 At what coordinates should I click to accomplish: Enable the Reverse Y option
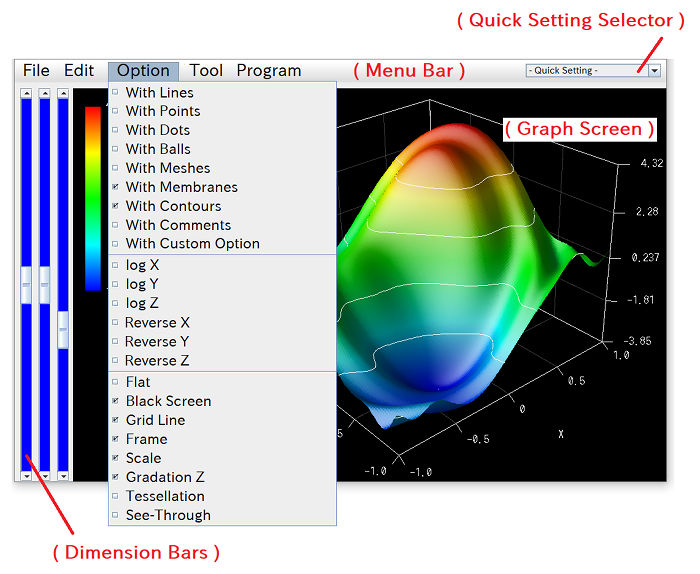(x=222, y=341)
